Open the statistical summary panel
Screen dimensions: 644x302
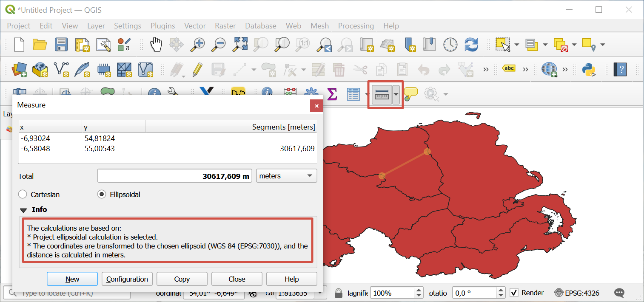click(332, 94)
